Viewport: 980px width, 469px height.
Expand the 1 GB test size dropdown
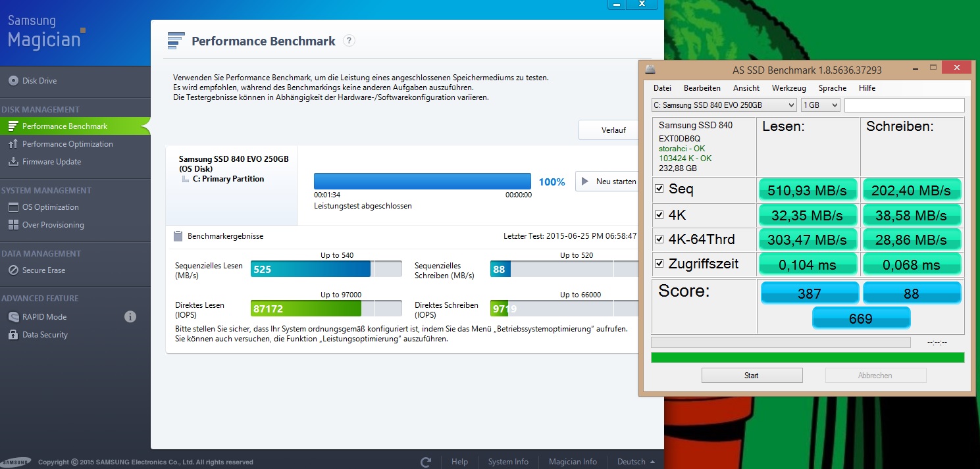point(821,105)
